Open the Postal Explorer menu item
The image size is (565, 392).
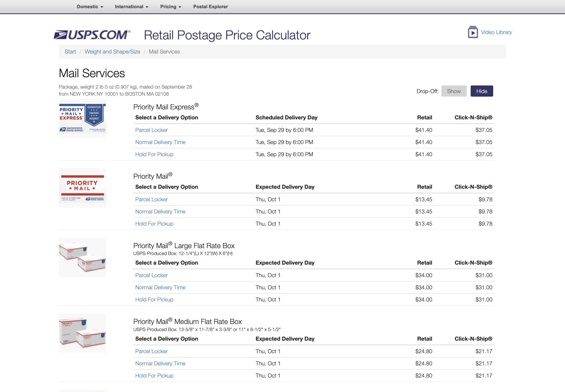coord(210,7)
